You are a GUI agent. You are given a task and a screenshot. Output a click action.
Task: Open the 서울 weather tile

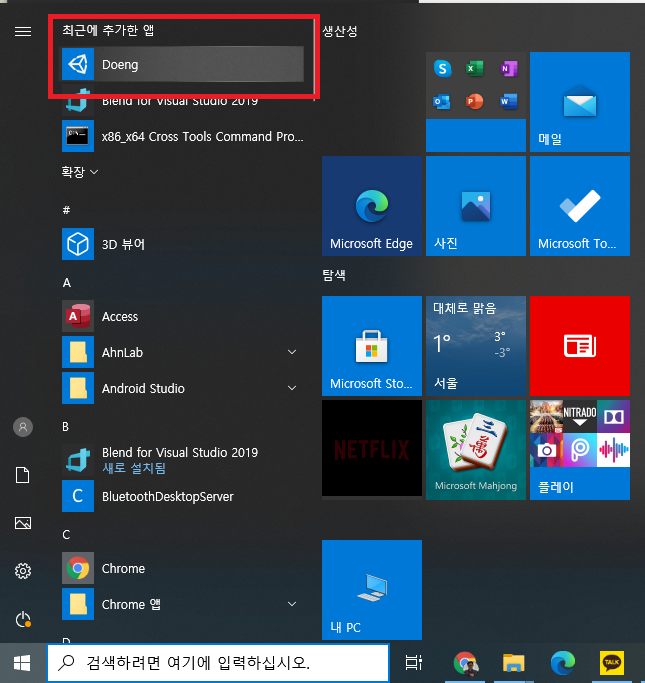[x=476, y=346]
